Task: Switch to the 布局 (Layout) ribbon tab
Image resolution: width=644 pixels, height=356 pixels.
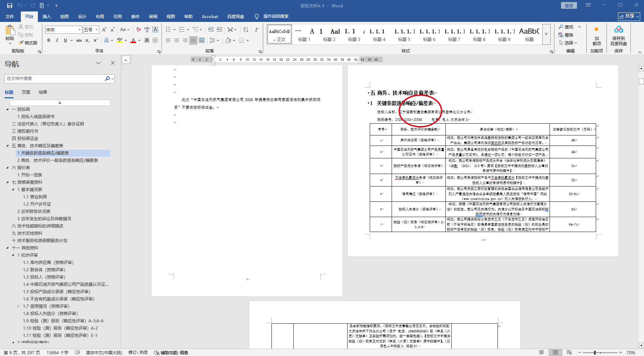Action: (x=100, y=16)
